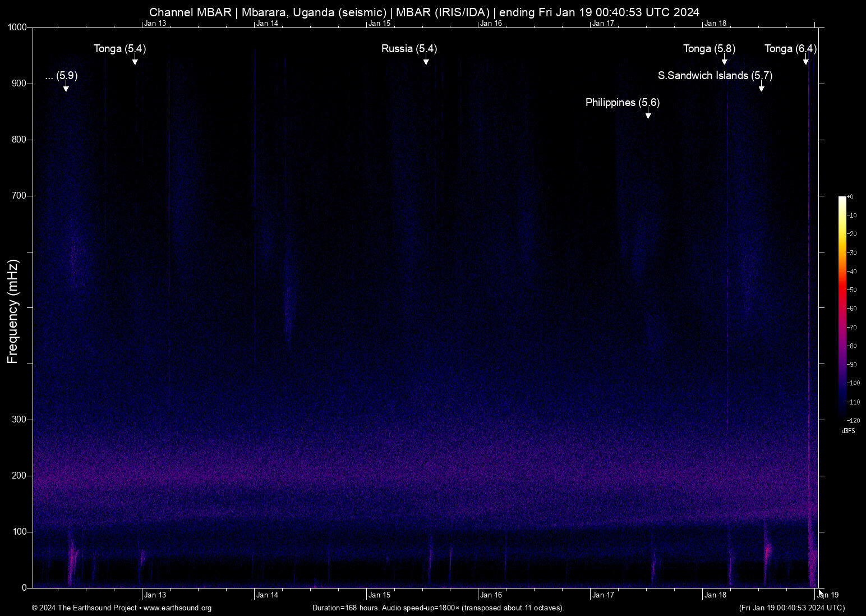This screenshot has height=616, width=866.
Task: Click the Philippines (5.6) event label
Action: point(622,103)
